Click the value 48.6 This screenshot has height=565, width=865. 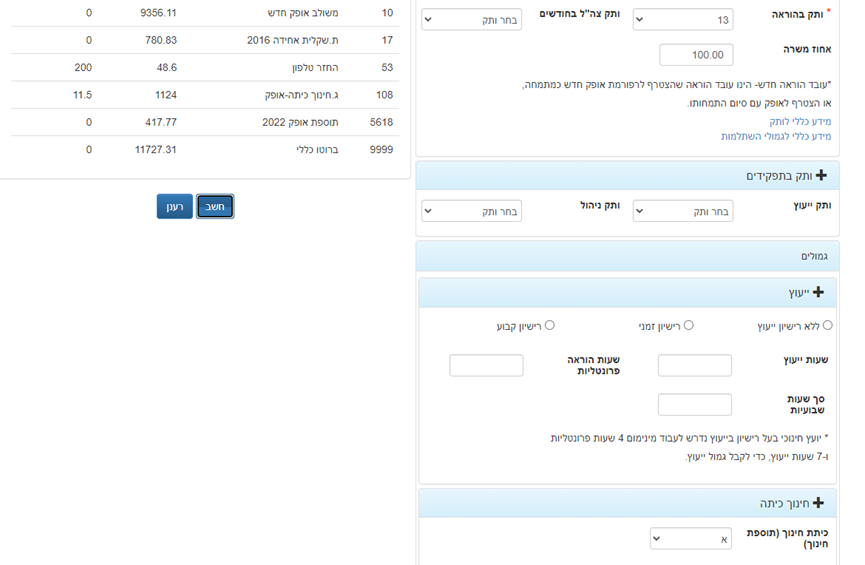point(167,67)
